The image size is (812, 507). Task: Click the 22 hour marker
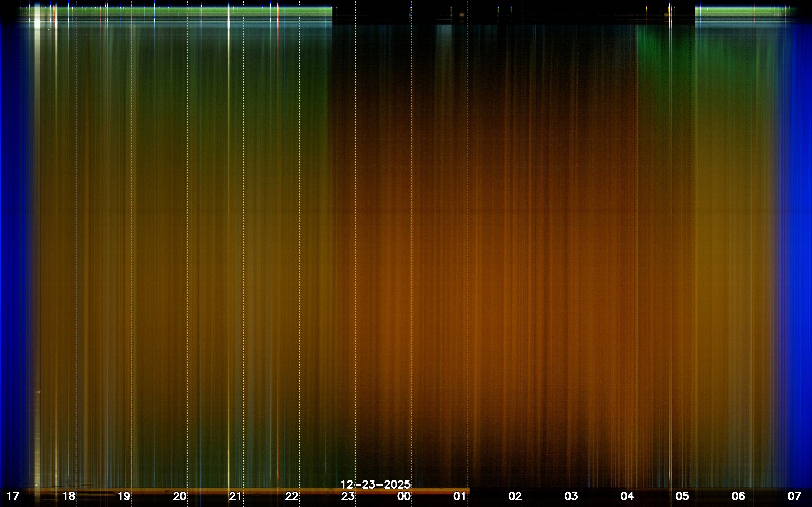(292, 496)
